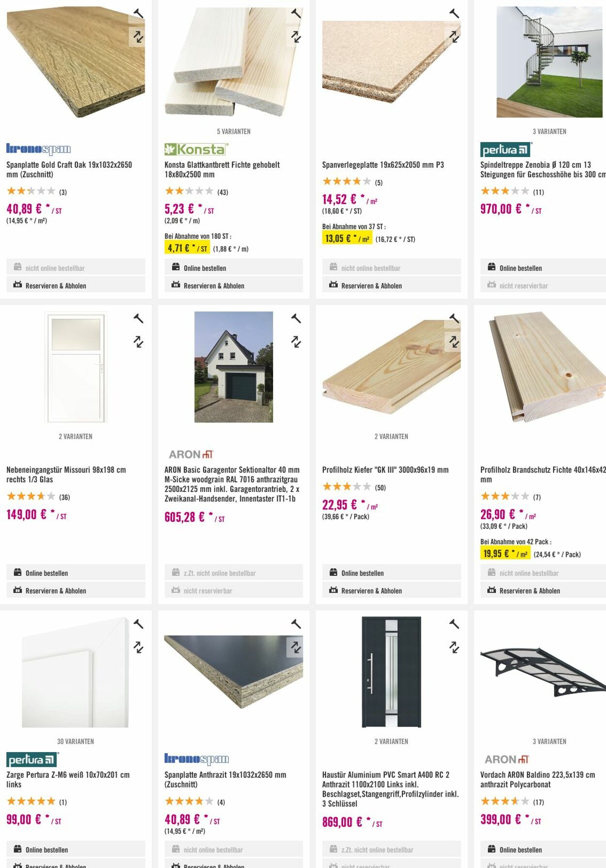Click the wrench icon on the Spindeltreppe Zenobia card

pyautogui.click(x=603, y=13)
